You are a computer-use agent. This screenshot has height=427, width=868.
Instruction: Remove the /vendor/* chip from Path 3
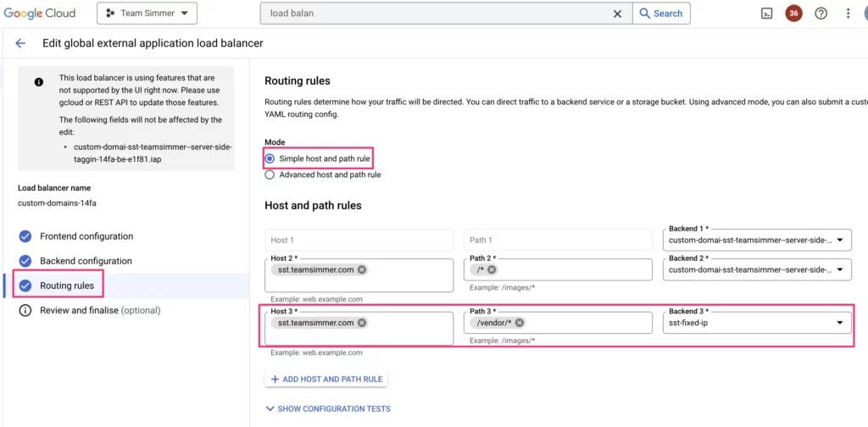[520, 323]
